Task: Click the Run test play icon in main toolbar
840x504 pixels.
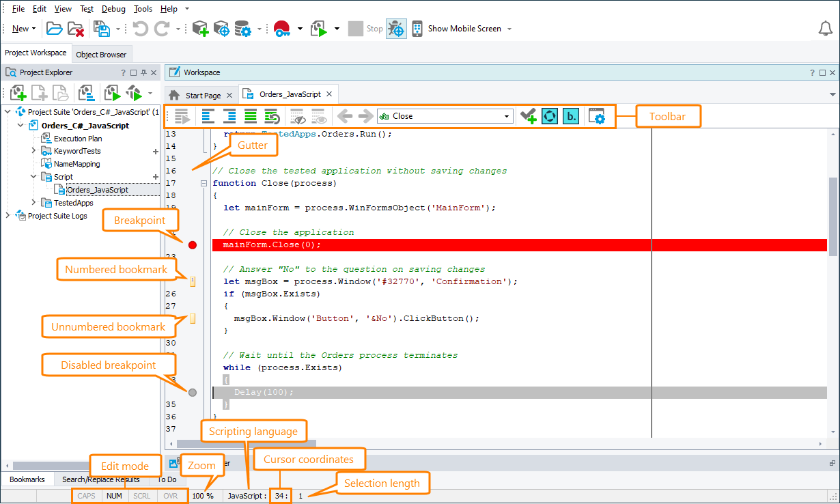Action: click(319, 29)
